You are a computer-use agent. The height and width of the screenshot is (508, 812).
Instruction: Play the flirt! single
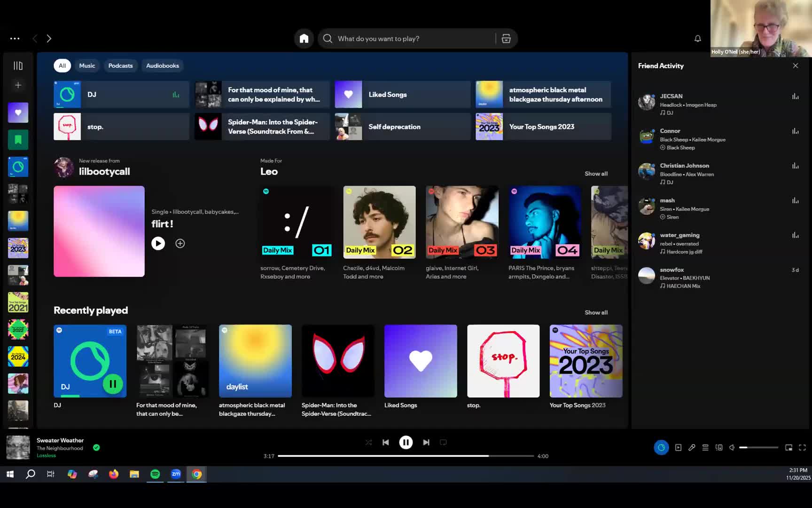point(158,243)
